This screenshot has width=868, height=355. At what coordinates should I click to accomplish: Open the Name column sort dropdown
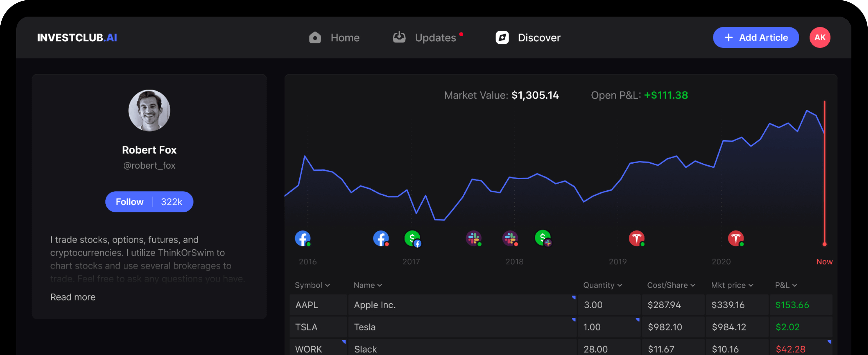(x=368, y=285)
